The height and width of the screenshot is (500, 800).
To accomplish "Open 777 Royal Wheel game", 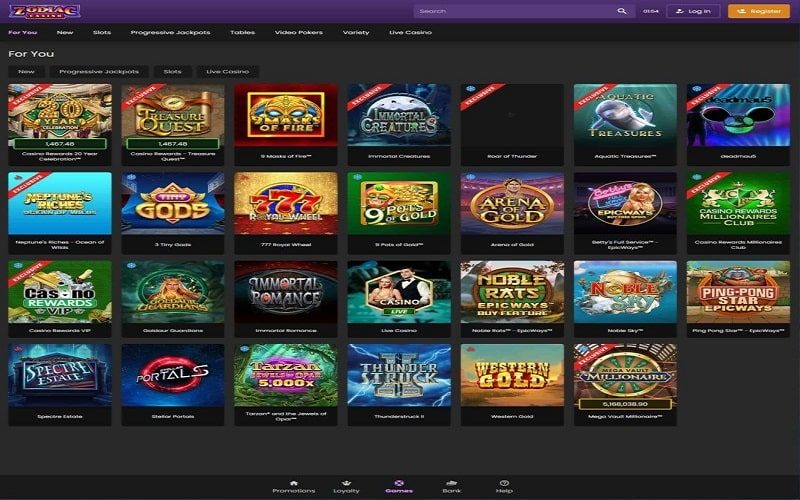I will click(x=286, y=213).
